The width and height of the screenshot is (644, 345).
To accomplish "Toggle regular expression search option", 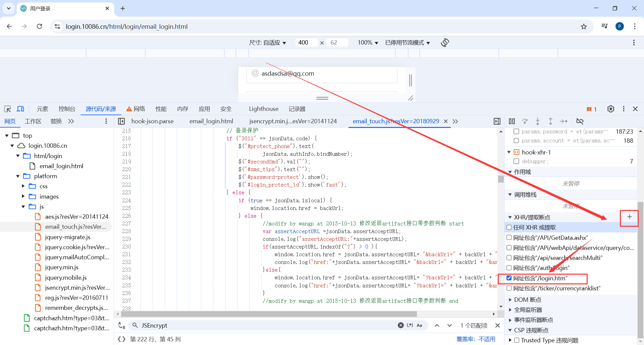I will [410, 325].
